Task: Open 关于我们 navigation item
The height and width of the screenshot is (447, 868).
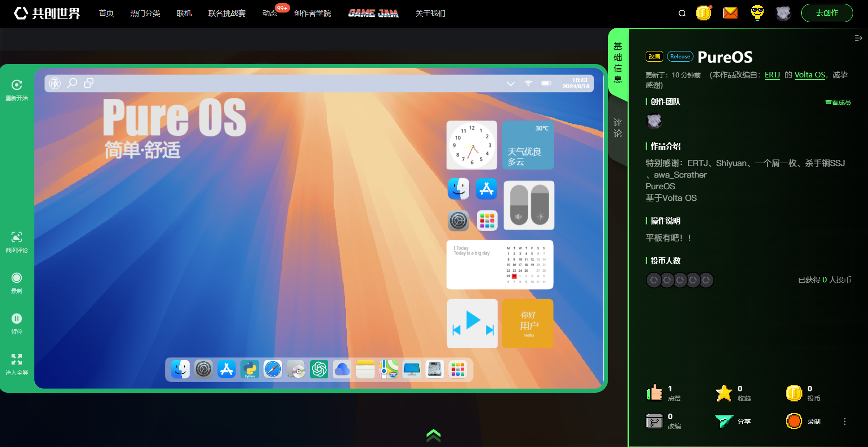Action: click(430, 13)
